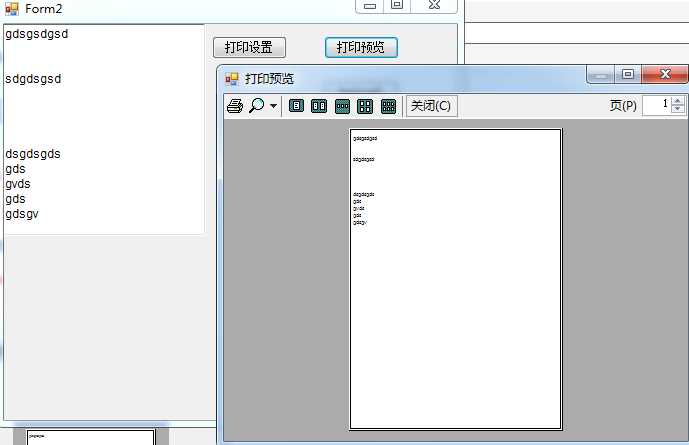Open the zoom level dropdown arrow
Viewport: 689px width, 445px height.
click(x=273, y=106)
